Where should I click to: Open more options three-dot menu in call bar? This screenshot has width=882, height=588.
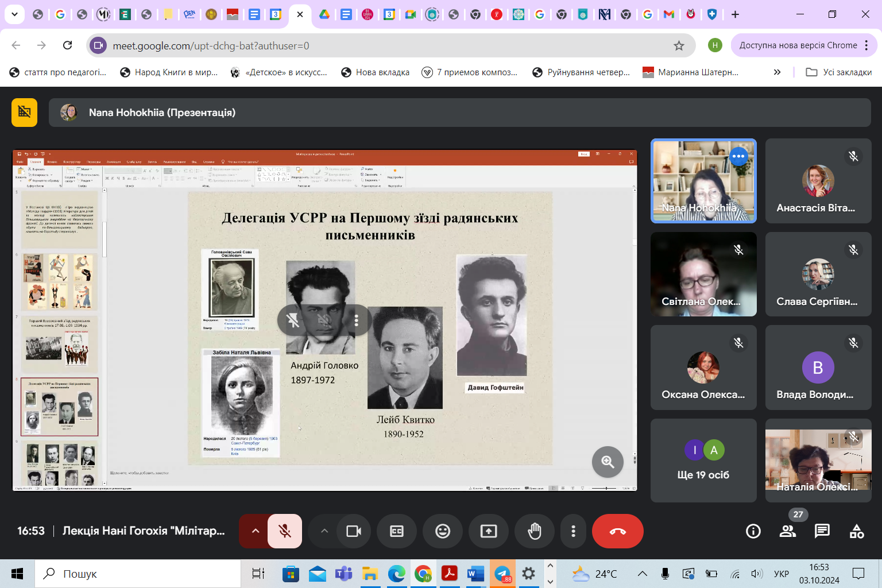tap(572, 531)
